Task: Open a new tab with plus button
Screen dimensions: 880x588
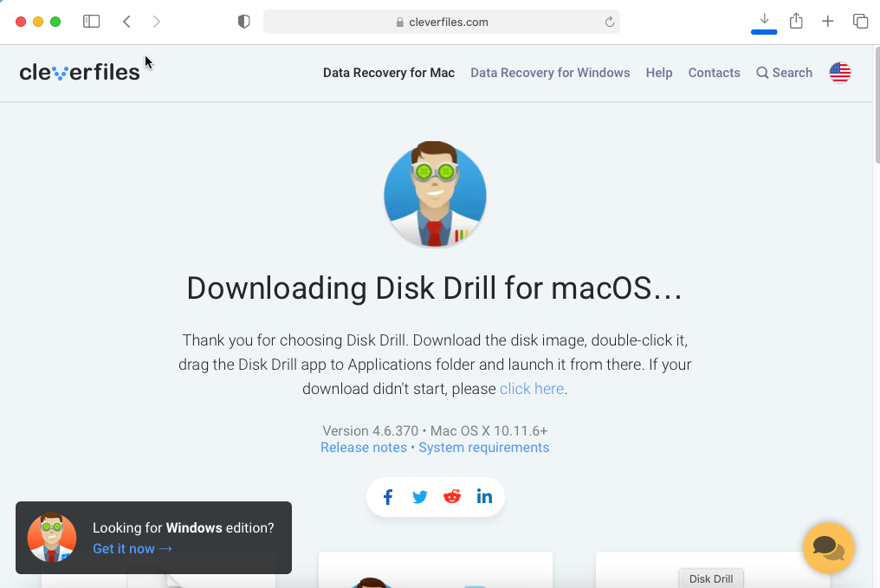Action: pos(827,22)
